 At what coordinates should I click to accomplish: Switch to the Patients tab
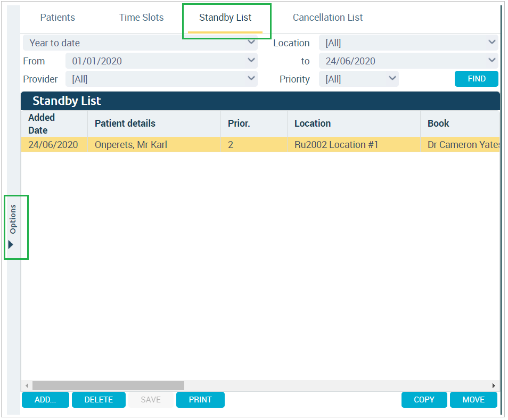pyautogui.click(x=58, y=18)
